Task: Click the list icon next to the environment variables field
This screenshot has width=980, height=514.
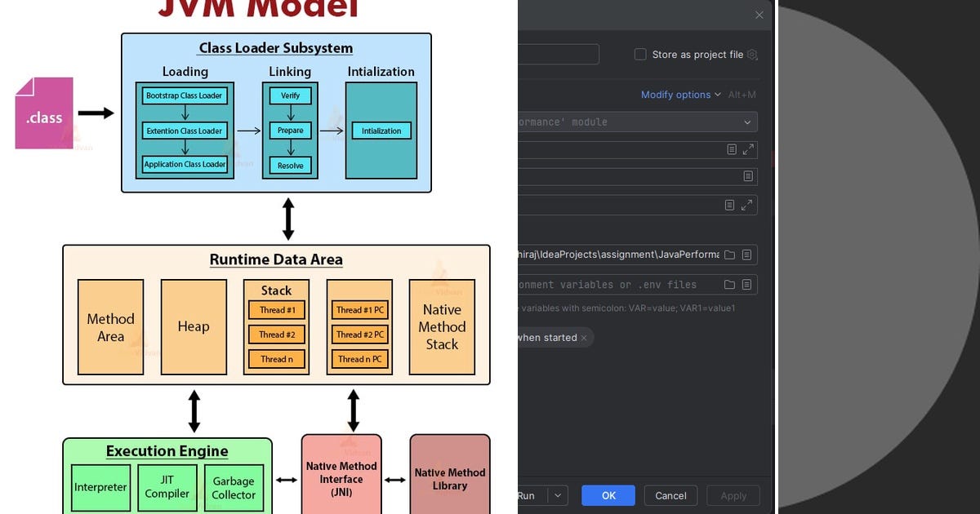Action: click(746, 284)
